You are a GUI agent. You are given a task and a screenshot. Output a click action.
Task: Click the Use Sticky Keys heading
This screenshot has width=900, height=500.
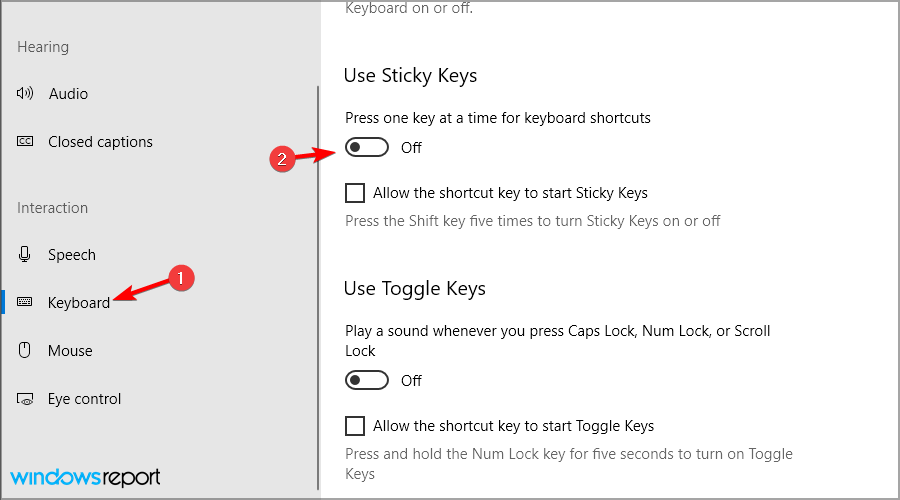click(410, 76)
